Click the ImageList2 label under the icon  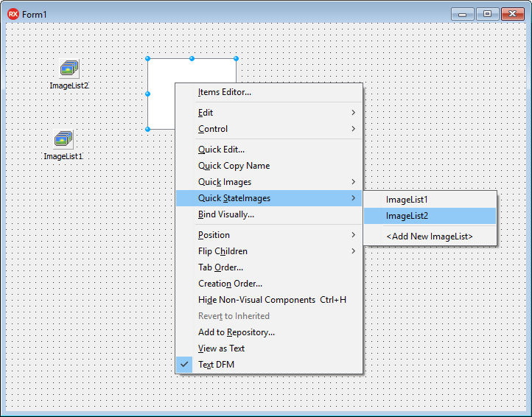pyautogui.click(x=69, y=86)
